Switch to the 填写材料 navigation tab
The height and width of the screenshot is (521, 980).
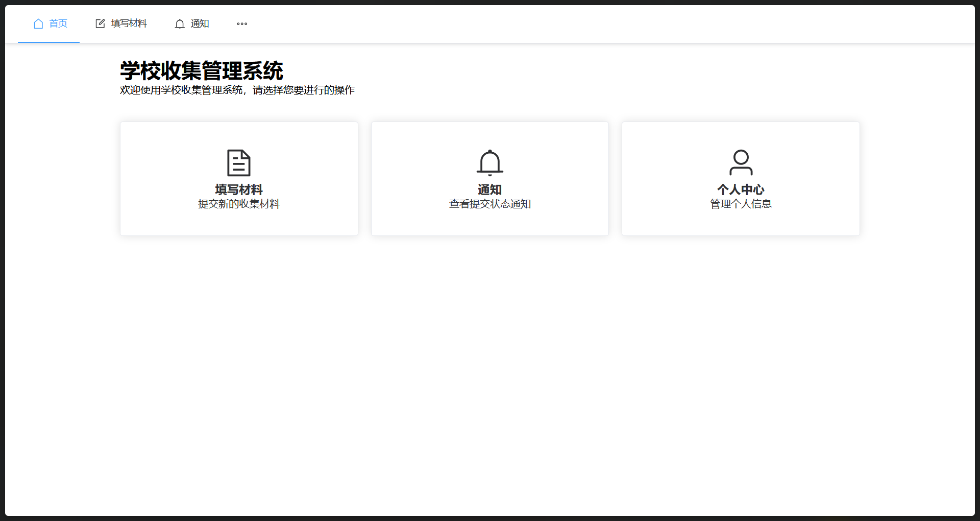121,23
